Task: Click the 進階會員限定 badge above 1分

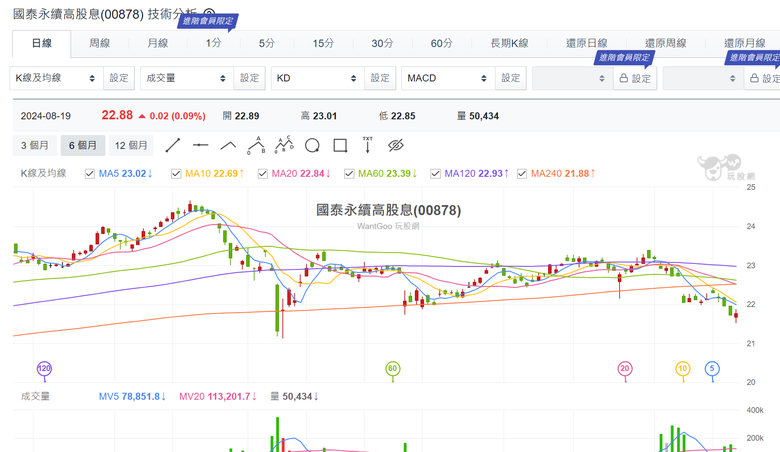Action: (207, 21)
